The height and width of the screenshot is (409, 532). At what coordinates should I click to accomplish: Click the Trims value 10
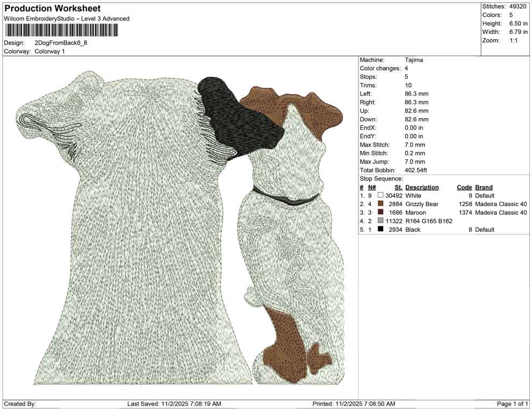point(408,85)
